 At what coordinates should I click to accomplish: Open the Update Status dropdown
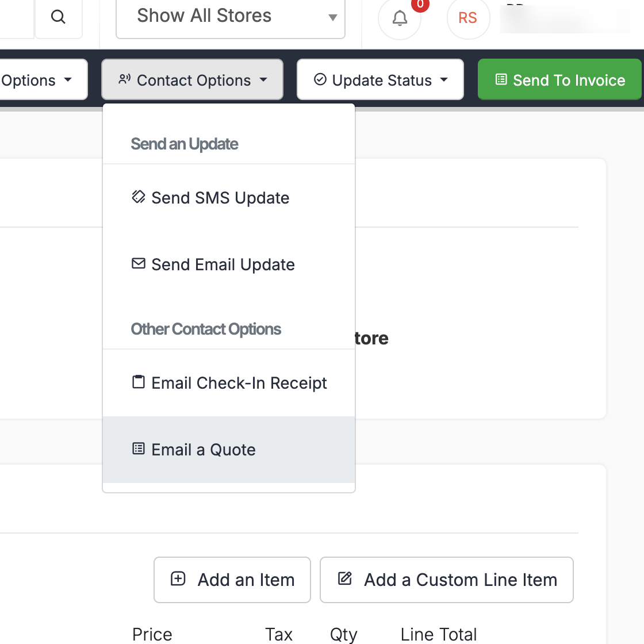(380, 80)
